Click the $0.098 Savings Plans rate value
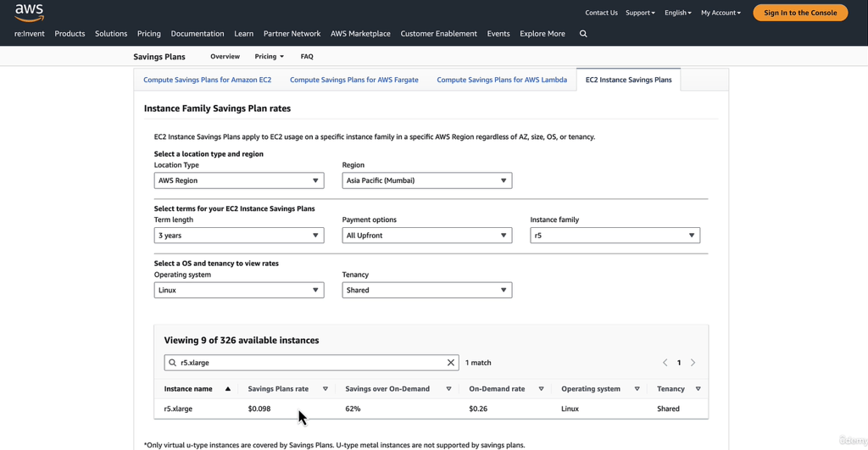Viewport: 868px width, 450px height. pos(259,408)
